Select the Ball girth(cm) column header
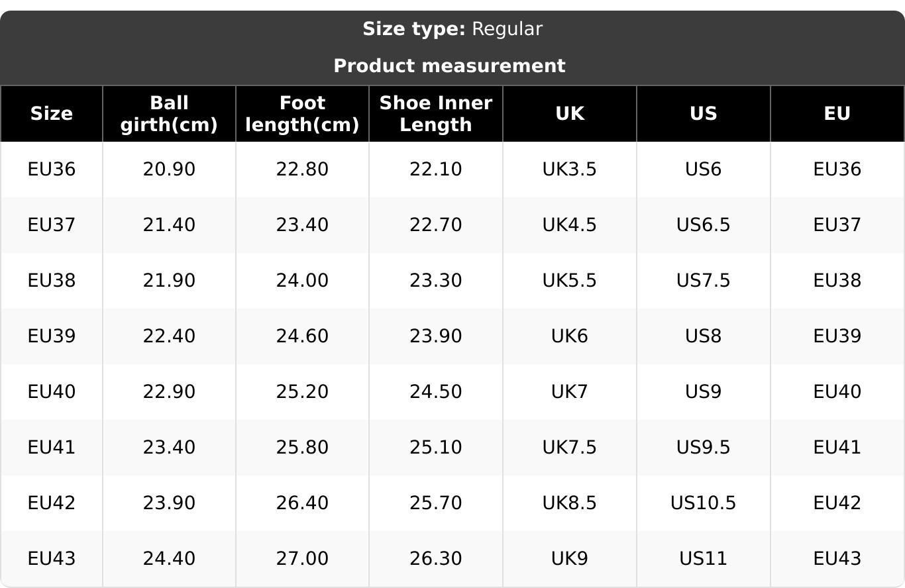Screen dimensions: 905x588 point(169,114)
